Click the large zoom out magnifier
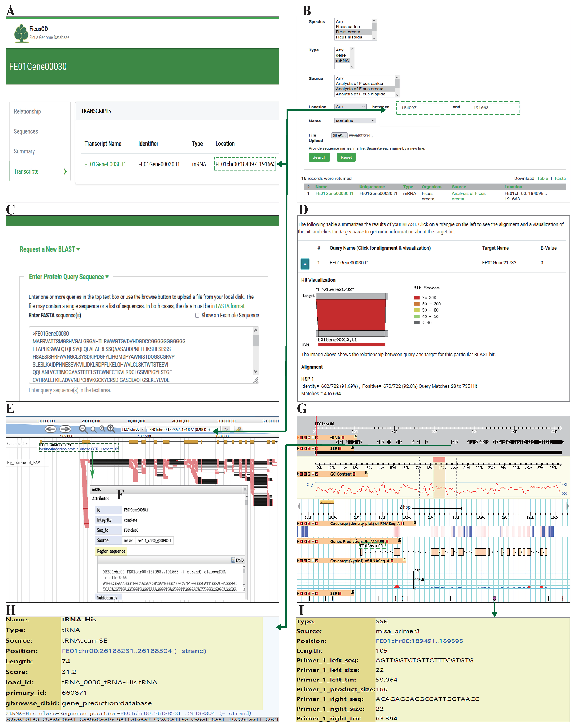576x728 pixels. (x=83, y=429)
